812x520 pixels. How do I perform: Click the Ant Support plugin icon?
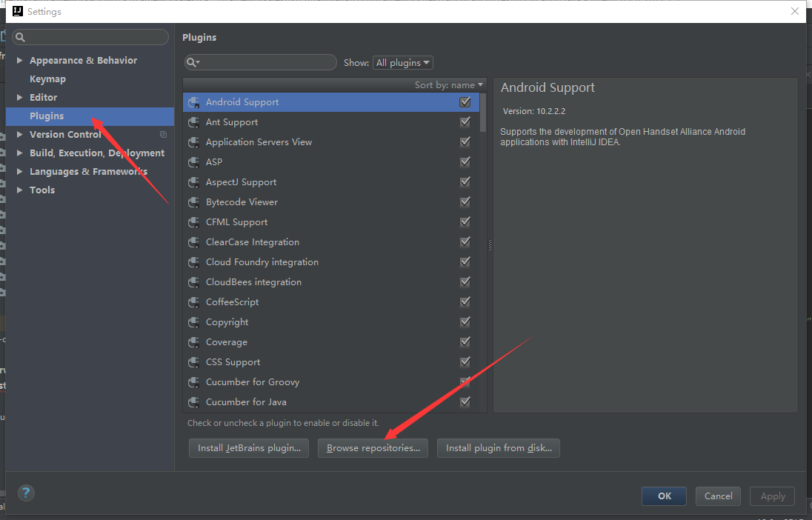click(x=193, y=122)
